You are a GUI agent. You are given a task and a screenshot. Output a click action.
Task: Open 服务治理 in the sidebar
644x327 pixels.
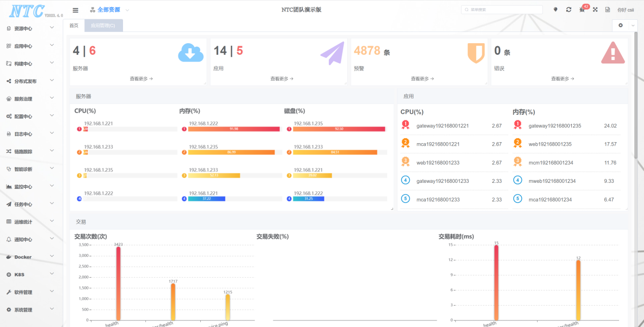[x=30, y=99]
